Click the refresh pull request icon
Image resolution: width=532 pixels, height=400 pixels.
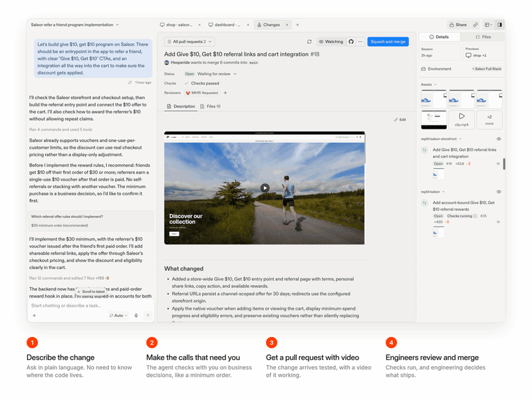point(309,42)
